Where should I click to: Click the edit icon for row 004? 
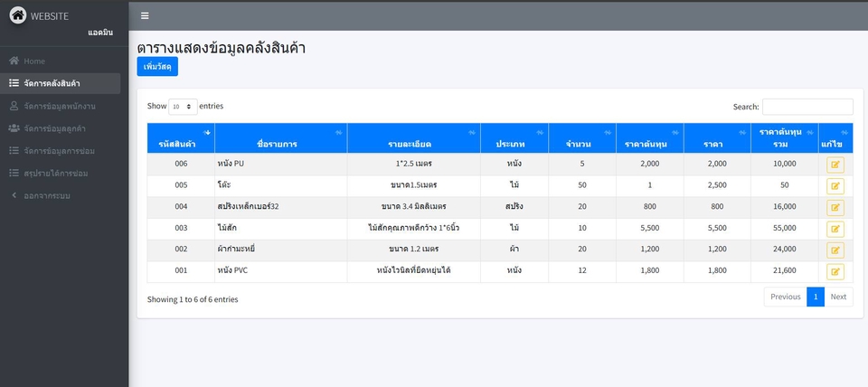835,208
